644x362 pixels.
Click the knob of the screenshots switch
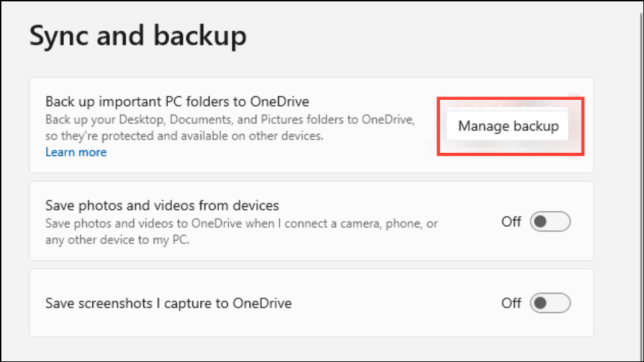pos(541,303)
